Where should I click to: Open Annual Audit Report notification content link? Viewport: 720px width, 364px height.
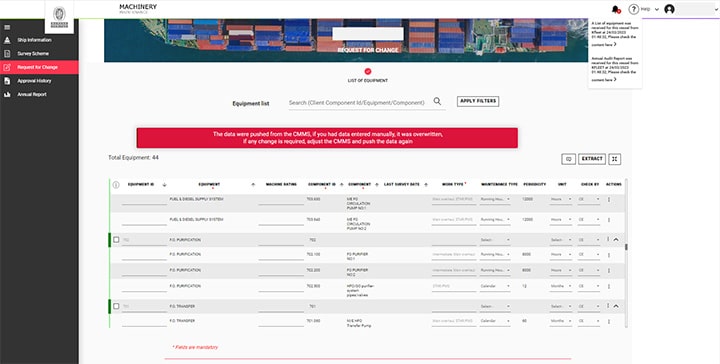[604, 80]
